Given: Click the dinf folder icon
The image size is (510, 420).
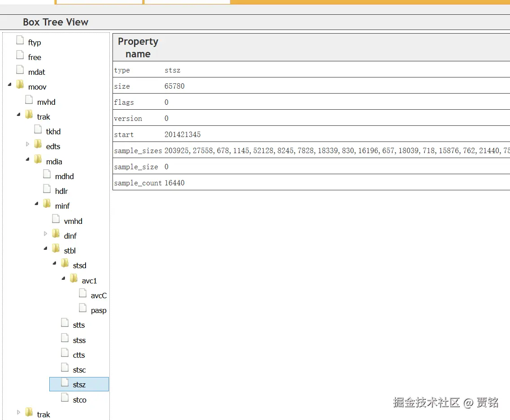Looking at the screenshot, I should (x=56, y=233).
